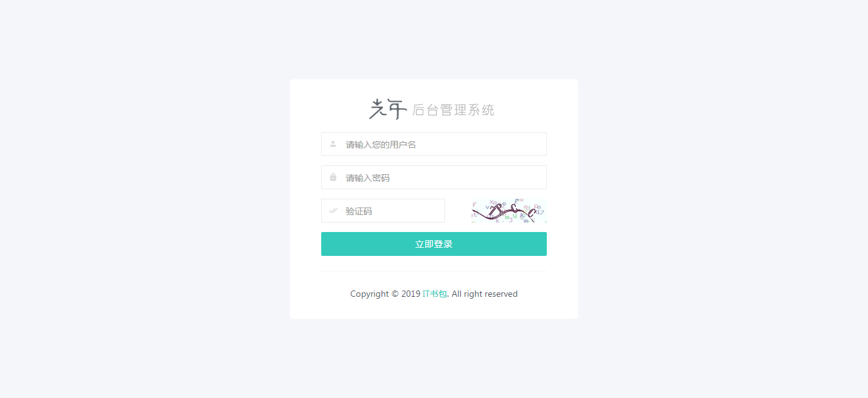The height and width of the screenshot is (398, 868).
Task: Focus the username input box
Action: (x=434, y=144)
